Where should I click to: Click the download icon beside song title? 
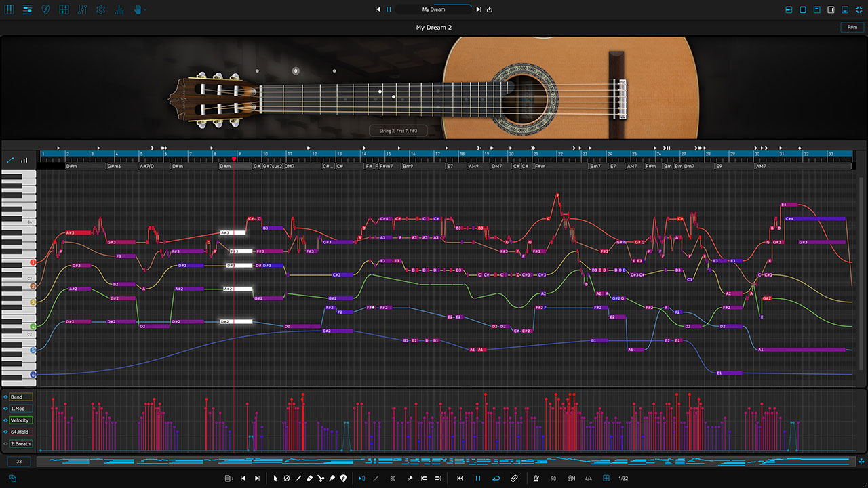[490, 9]
